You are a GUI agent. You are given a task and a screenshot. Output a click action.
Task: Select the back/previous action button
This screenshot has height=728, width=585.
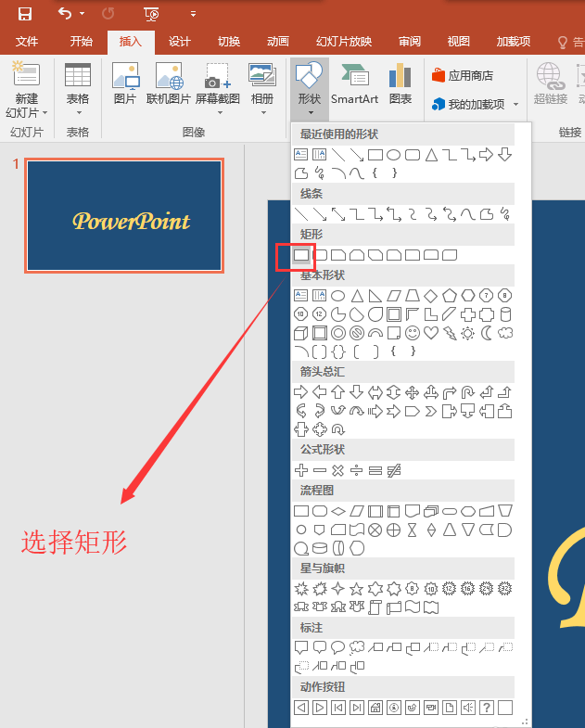301,708
